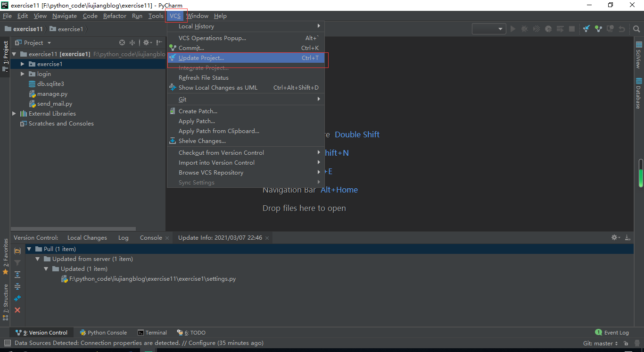Expand the exercise1 folder arrow
The width and height of the screenshot is (644, 352).
click(x=23, y=64)
